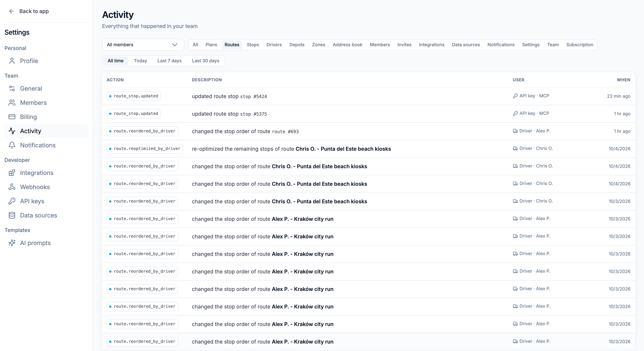
Task: Click the Billing card icon
Action: [x=12, y=117]
